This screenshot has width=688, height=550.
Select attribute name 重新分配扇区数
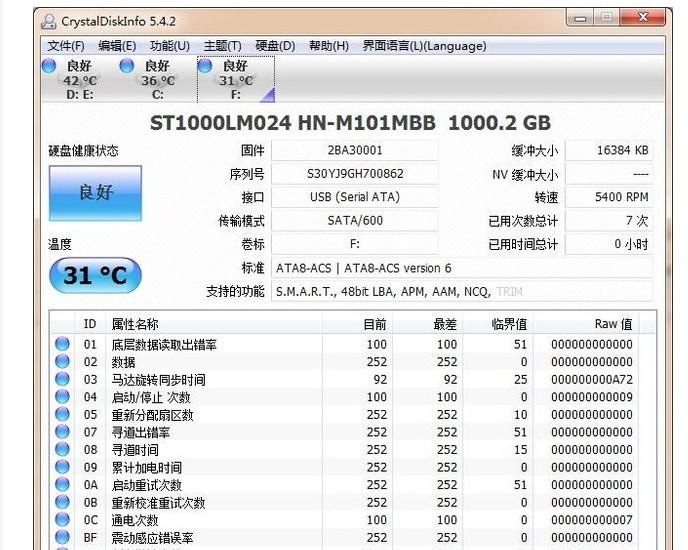(x=152, y=415)
